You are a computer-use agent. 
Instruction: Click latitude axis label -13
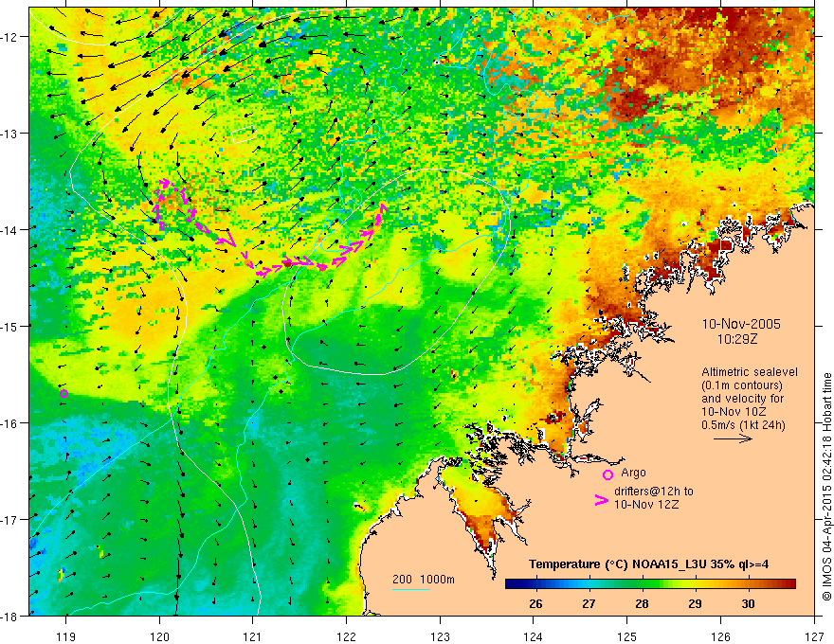pos(9,133)
